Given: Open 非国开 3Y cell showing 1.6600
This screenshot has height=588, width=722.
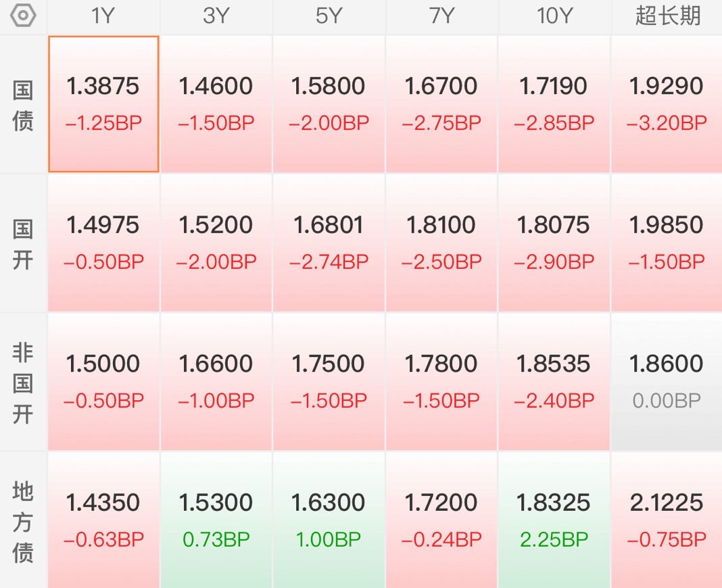Looking at the screenshot, I should click(x=216, y=382).
